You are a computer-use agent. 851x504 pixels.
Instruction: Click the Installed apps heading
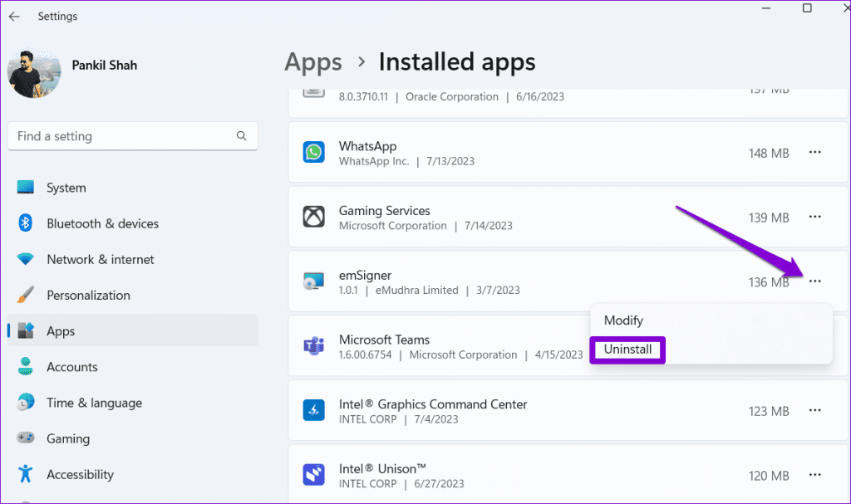point(457,61)
